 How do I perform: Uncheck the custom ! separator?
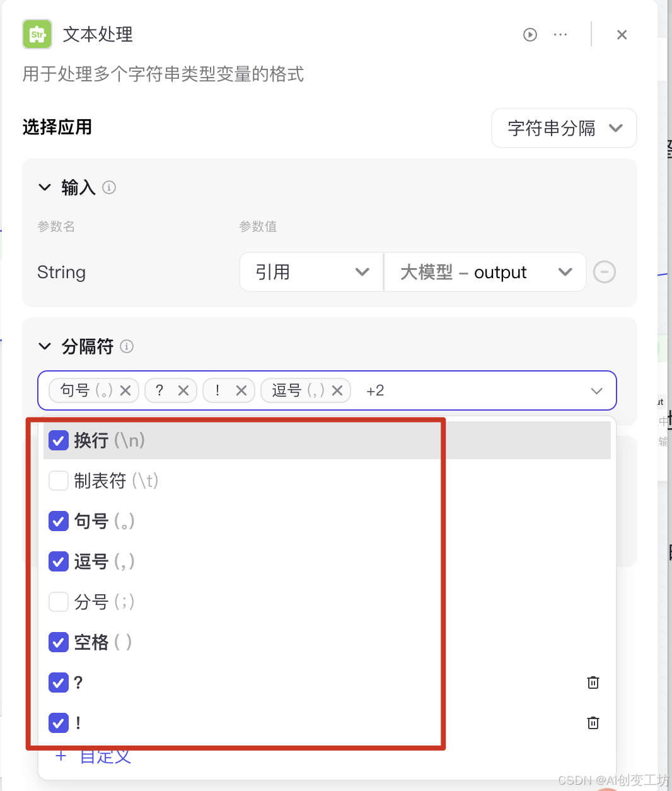coord(59,723)
